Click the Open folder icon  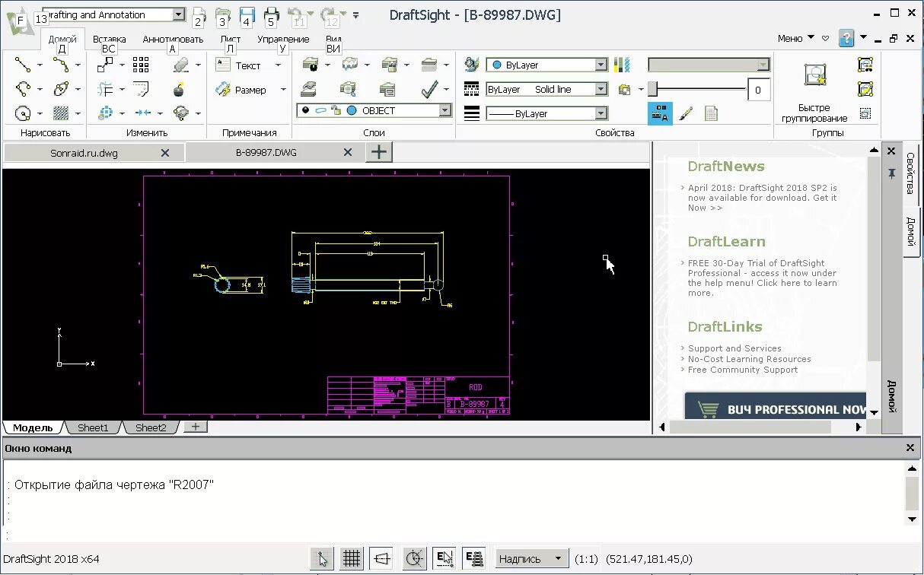coord(222,15)
